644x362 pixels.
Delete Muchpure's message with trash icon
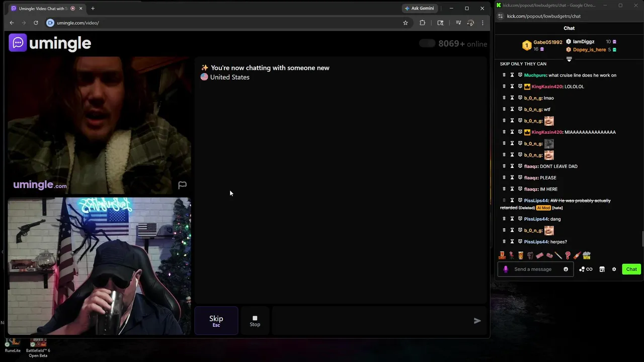click(504, 75)
